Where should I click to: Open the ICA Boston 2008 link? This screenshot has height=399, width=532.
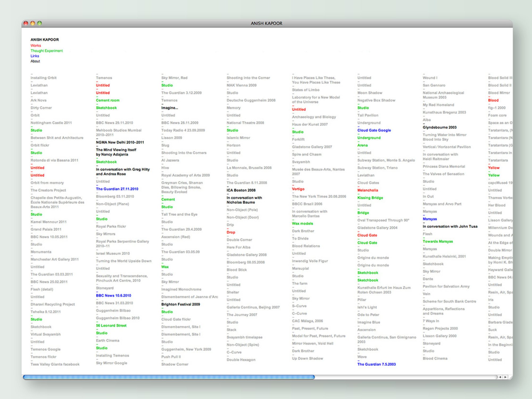pyautogui.click(x=241, y=190)
